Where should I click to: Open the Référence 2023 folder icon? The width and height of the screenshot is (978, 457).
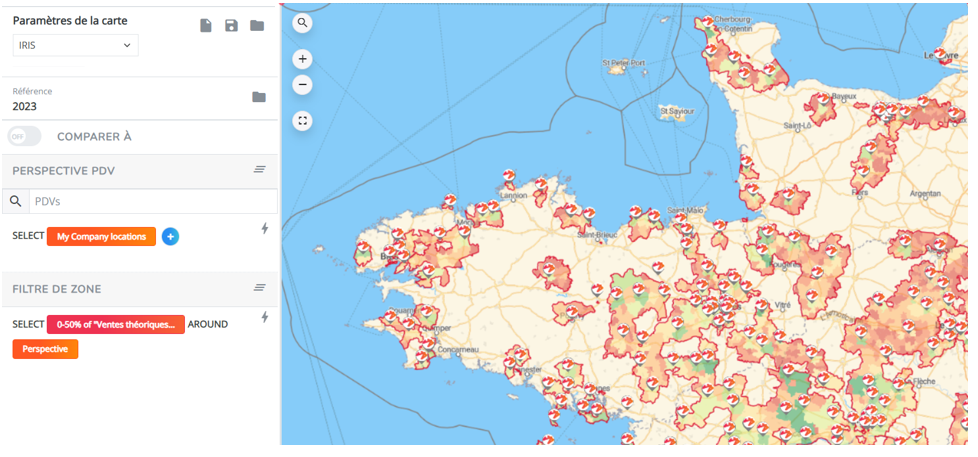(x=258, y=97)
